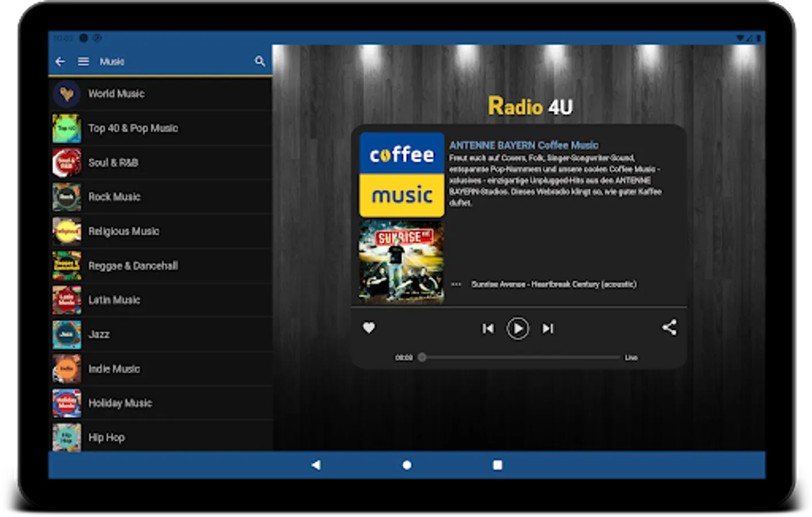
Task: Click the three dots beside the track title
Action: [x=456, y=284]
